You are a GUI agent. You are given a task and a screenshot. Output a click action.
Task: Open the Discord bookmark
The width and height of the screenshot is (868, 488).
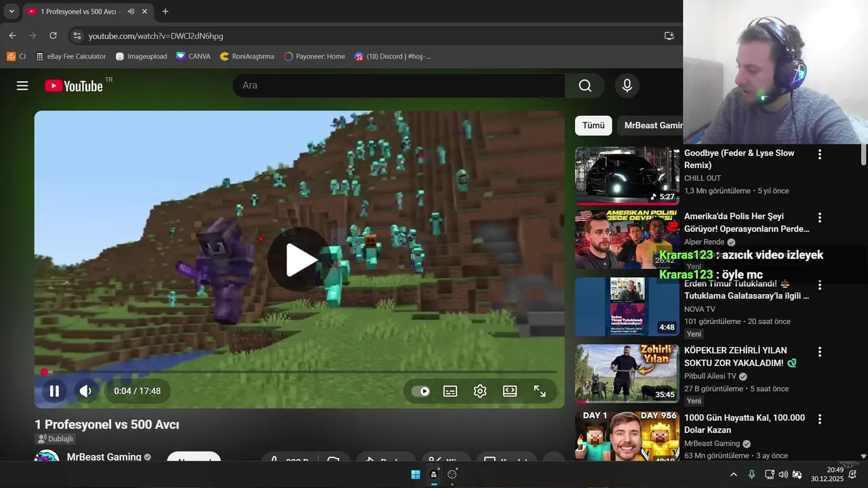(x=392, y=56)
